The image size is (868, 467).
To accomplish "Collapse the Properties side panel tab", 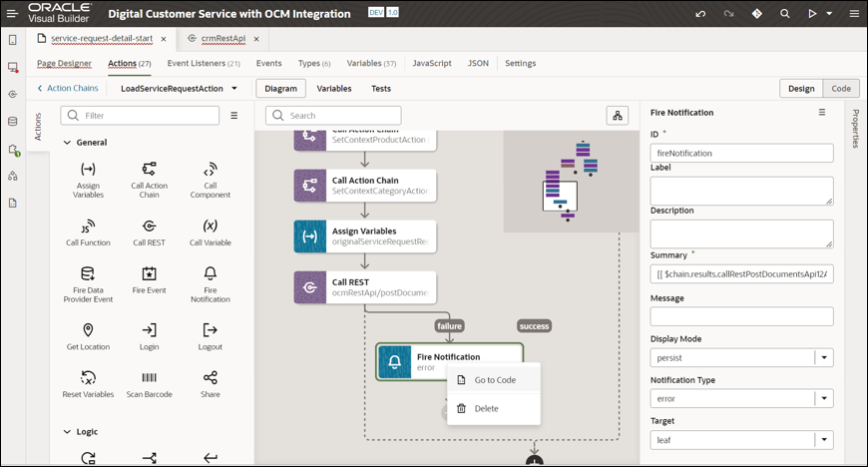I will (856, 129).
